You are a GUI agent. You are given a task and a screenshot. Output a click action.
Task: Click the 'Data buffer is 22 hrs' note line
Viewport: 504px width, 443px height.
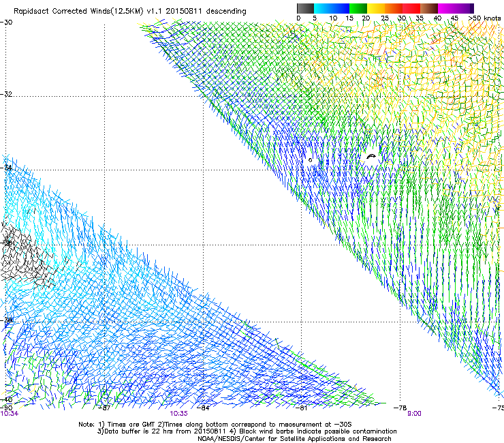click(247, 431)
